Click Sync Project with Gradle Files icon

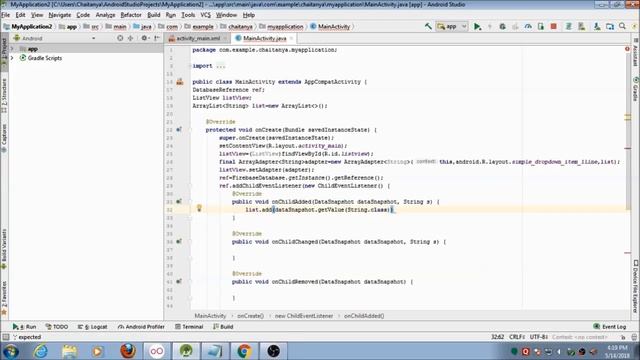(x=568, y=27)
